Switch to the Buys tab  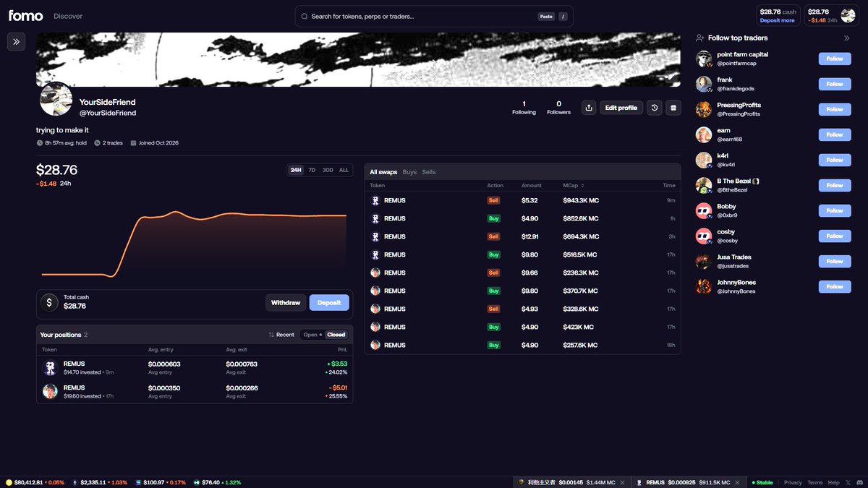pyautogui.click(x=409, y=172)
